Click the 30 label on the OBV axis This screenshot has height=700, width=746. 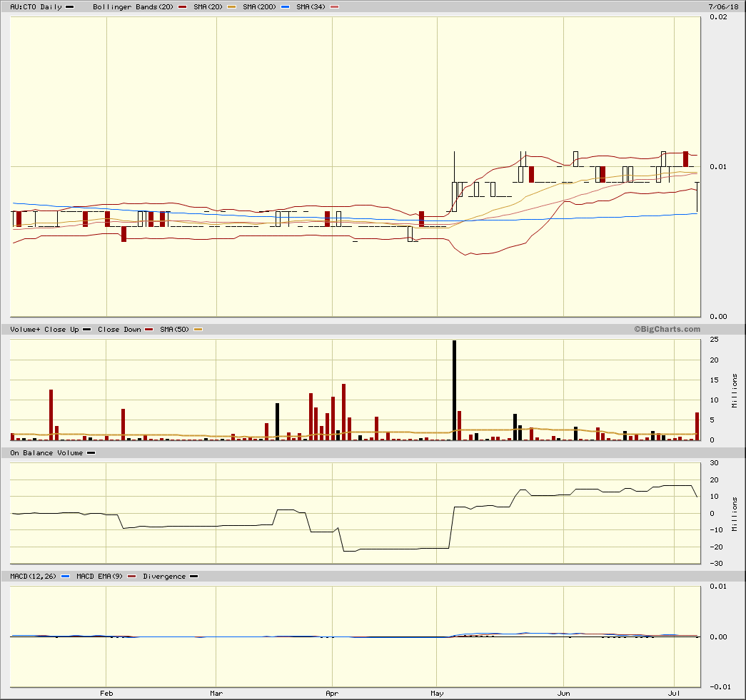click(x=714, y=463)
